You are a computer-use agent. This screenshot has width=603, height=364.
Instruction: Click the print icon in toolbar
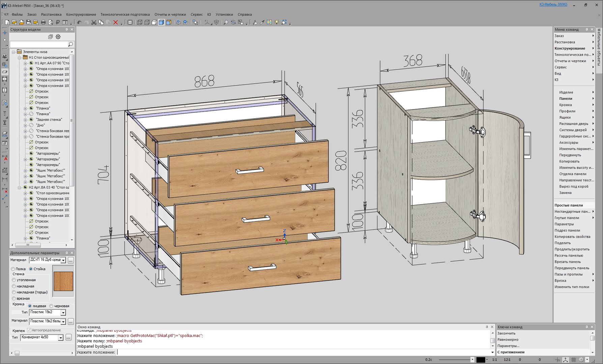coord(43,22)
